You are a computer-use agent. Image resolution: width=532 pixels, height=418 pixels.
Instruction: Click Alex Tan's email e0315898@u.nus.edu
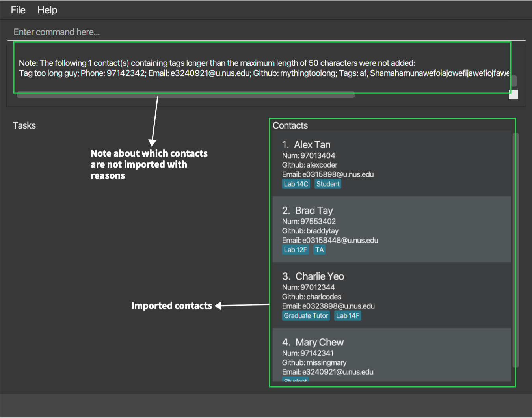328,174
